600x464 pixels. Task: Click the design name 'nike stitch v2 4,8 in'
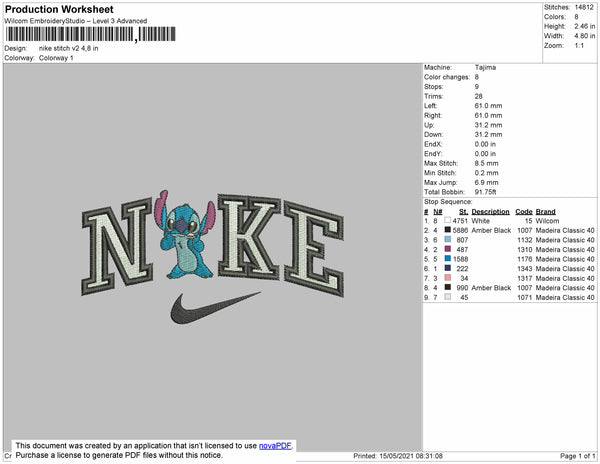pyautogui.click(x=68, y=48)
